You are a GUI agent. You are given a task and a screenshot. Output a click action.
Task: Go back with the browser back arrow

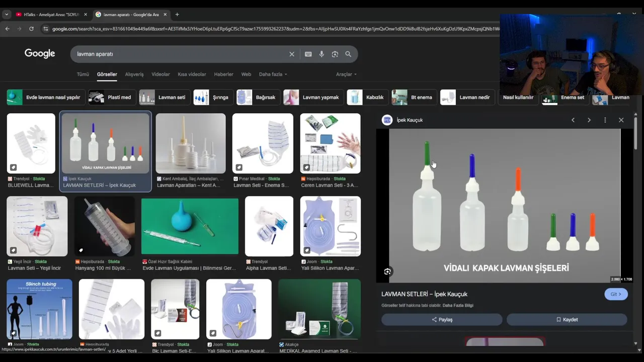[7, 29]
